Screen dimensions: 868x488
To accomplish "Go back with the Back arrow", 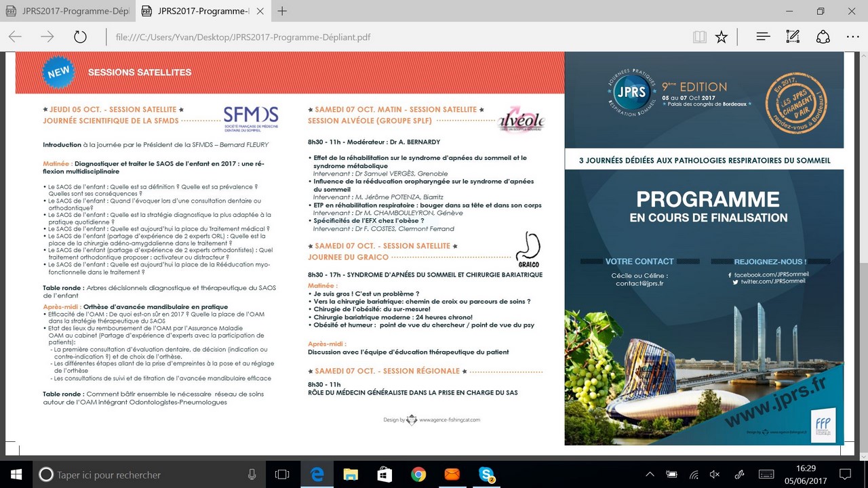I will pos(15,37).
